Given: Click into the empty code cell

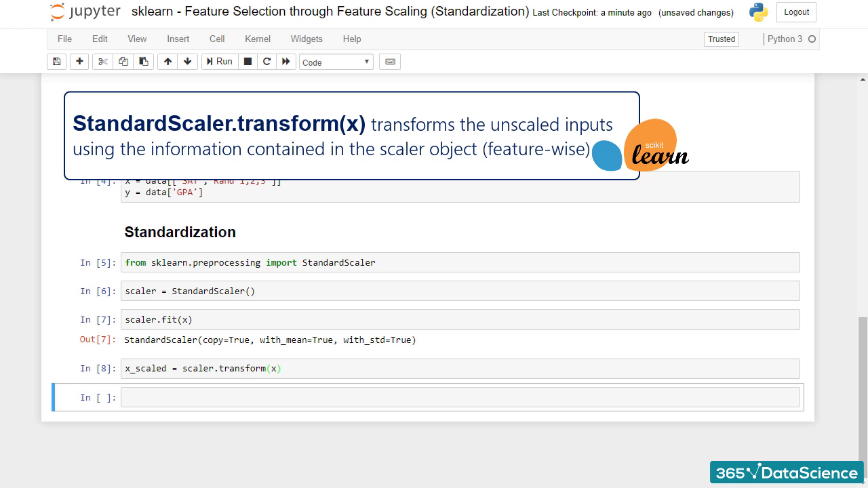Looking at the screenshot, I should pyautogui.click(x=460, y=398).
